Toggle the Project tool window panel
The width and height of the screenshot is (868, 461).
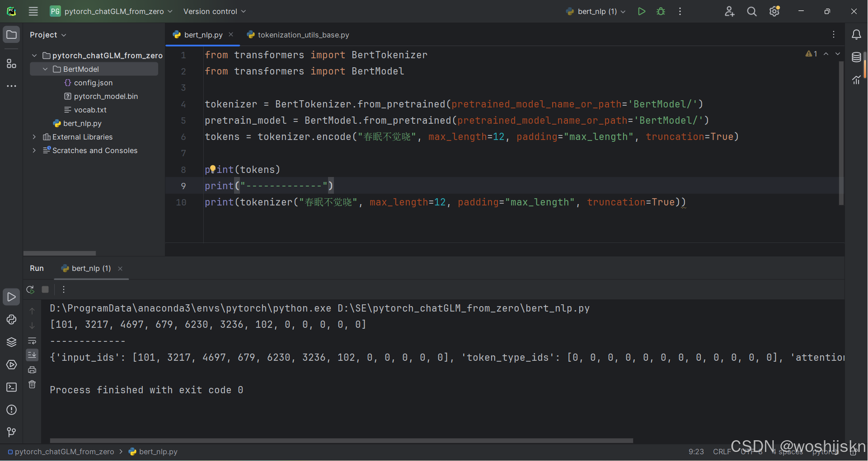[x=11, y=34]
